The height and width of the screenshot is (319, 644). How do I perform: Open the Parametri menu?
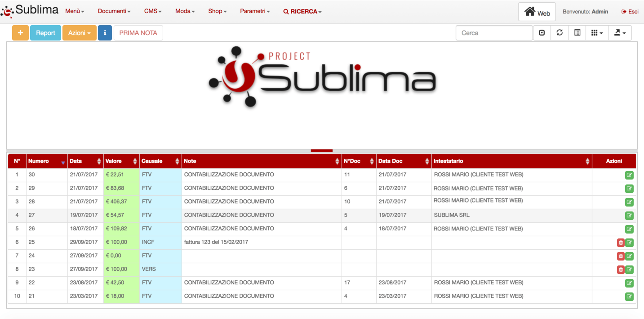coord(255,11)
